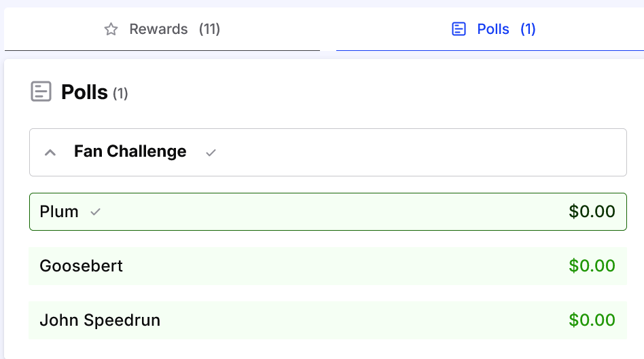The width and height of the screenshot is (644, 359).
Task: Select the Plum poll option
Action: pos(327,212)
